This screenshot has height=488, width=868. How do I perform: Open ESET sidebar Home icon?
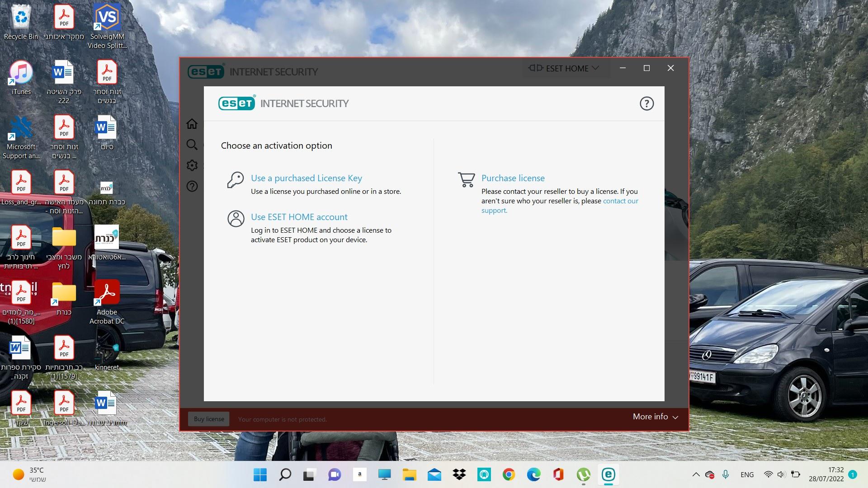coord(192,124)
